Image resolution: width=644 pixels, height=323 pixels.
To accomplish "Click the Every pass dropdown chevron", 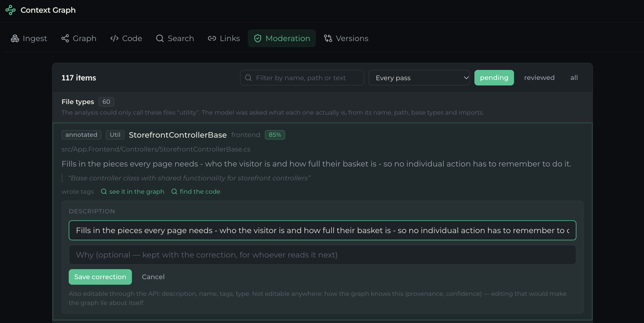I will (x=466, y=78).
